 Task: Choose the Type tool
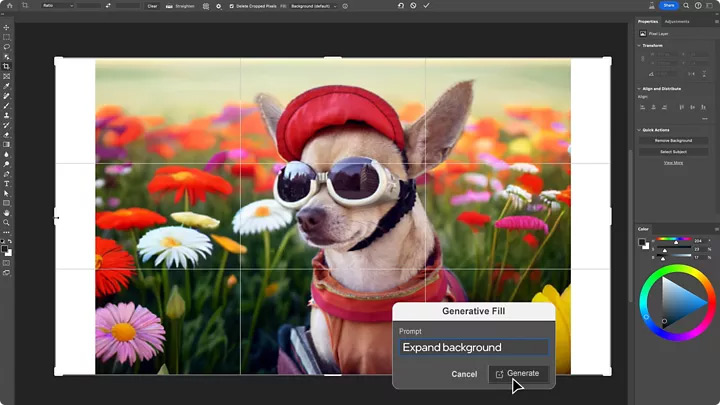[7, 183]
